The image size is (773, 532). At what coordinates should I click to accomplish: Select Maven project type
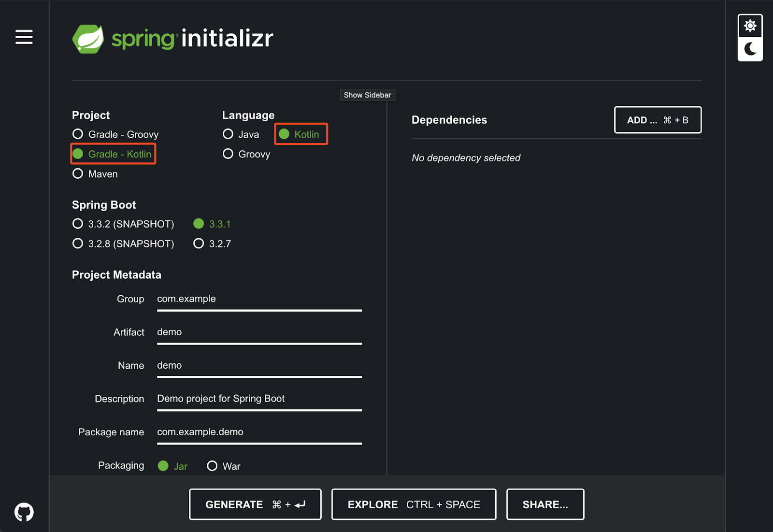(x=95, y=174)
